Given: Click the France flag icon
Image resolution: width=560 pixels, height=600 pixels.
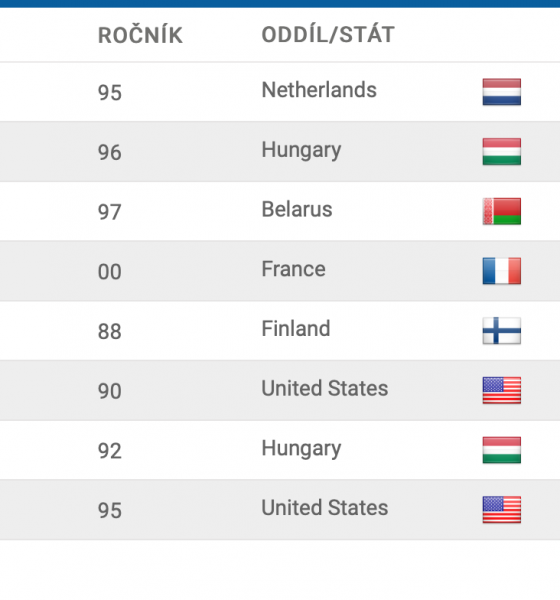Looking at the screenshot, I should pyautogui.click(x=501, y=271).
